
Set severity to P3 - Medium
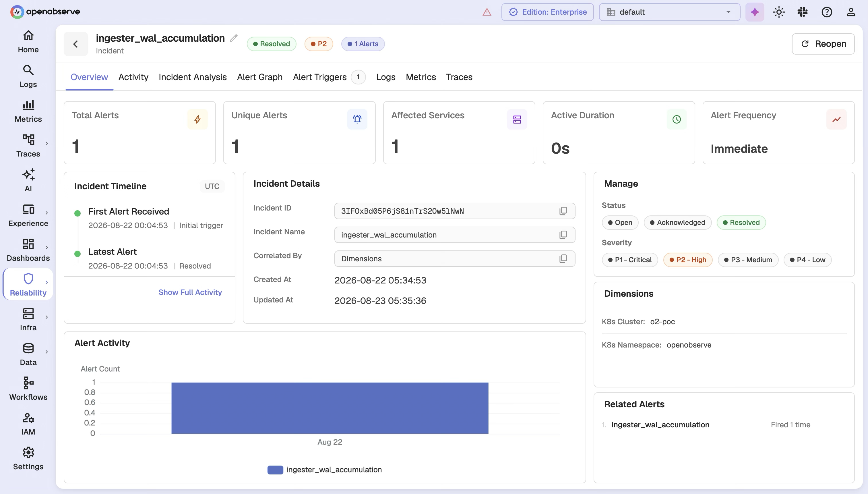click(748, 260)
